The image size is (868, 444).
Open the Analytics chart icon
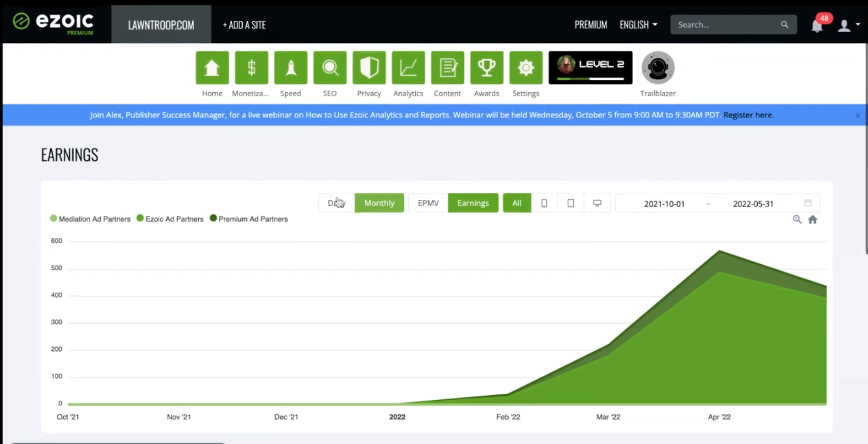(408, 67)
